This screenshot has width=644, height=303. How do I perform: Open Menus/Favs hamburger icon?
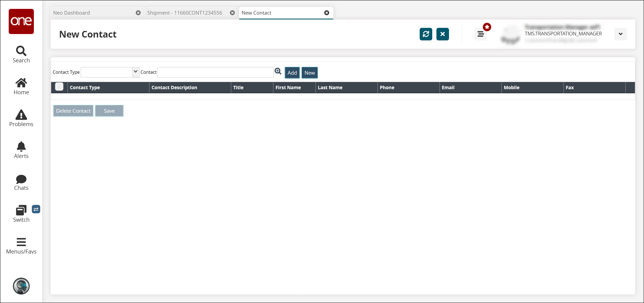click(21, 246)
